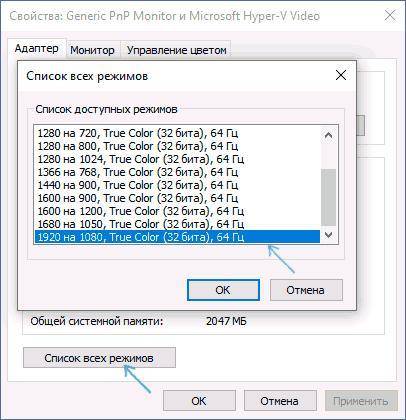Select 1600 на 900 mode
Viewport: 406px width, 420px height.
tap(177, 198)
